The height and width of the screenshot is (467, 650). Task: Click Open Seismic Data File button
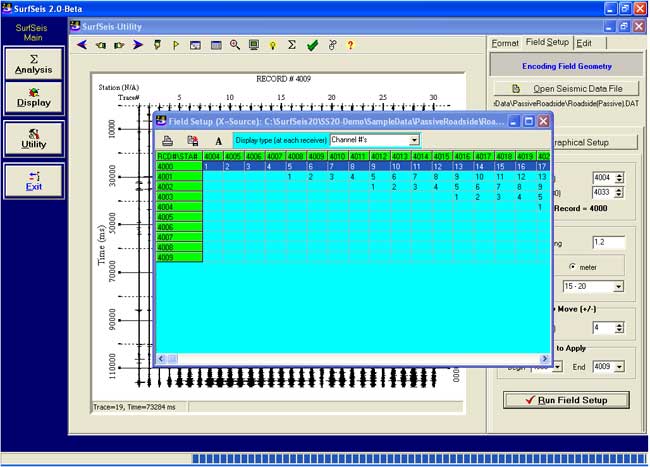click(567, 88)
